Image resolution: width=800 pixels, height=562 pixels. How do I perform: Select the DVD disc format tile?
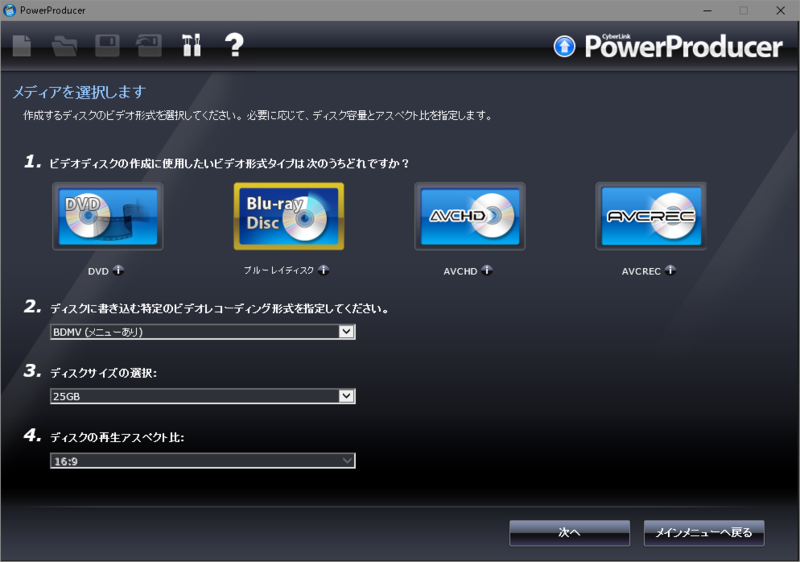click(108, 216)
